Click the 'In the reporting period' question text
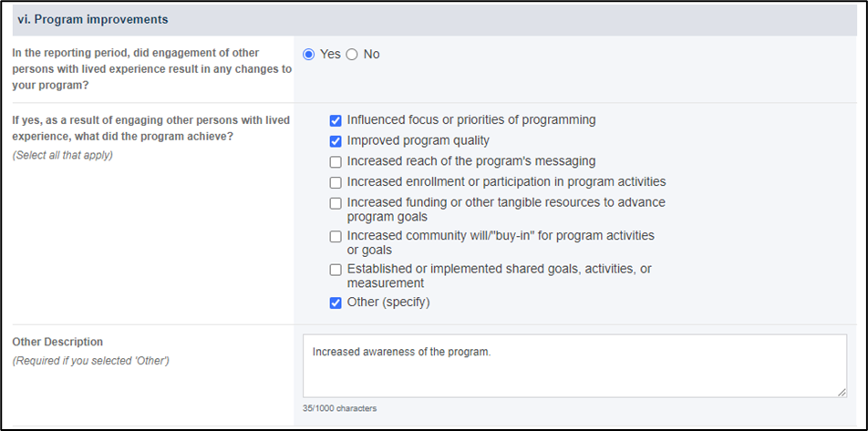 pos(151,70)
